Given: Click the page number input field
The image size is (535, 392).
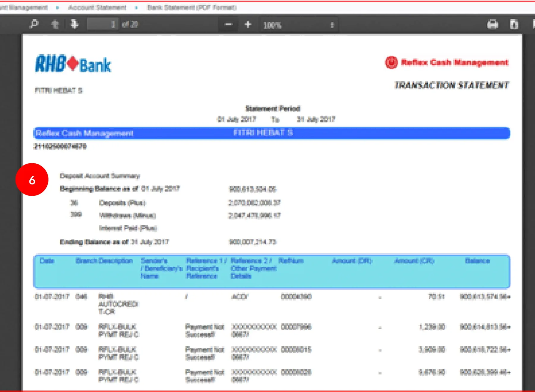Looking at the screenshot, I should coord(103,24).
